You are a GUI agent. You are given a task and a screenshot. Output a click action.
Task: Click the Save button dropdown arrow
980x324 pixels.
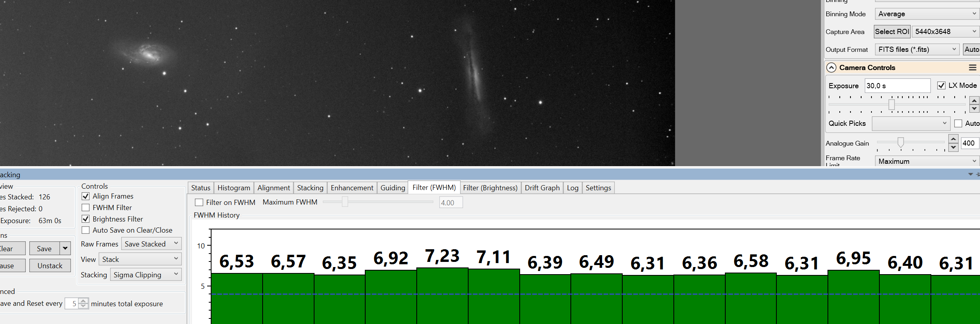(x=65, y=248)
